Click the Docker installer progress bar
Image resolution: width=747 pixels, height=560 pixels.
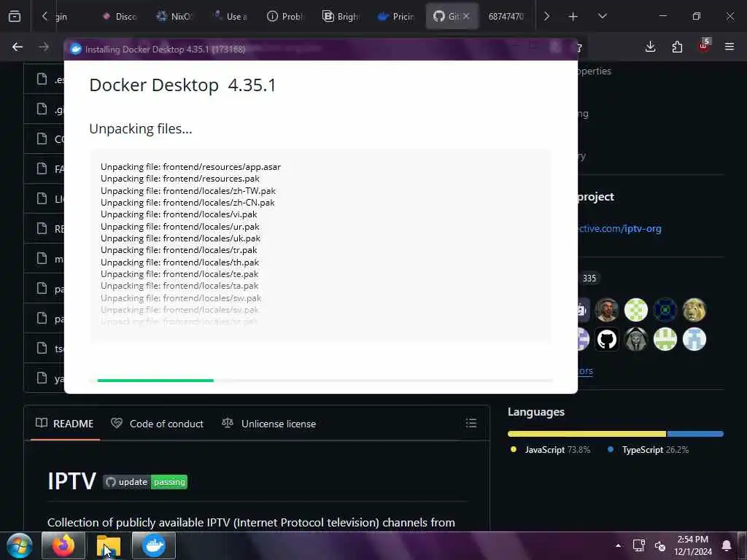321,381
